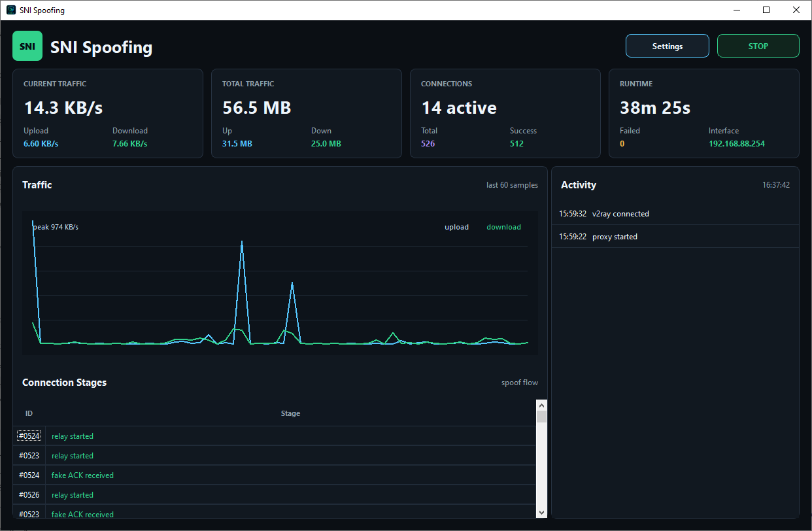Image resolution: width=812 pixels, height=531 pixels.
Task: Click 'relay started' in the #0523 row
Action: [x=73, y=456]
